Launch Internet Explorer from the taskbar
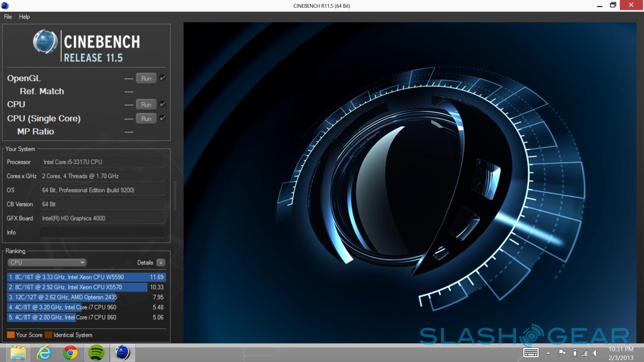The image size is (644, 362). [44, 353]
